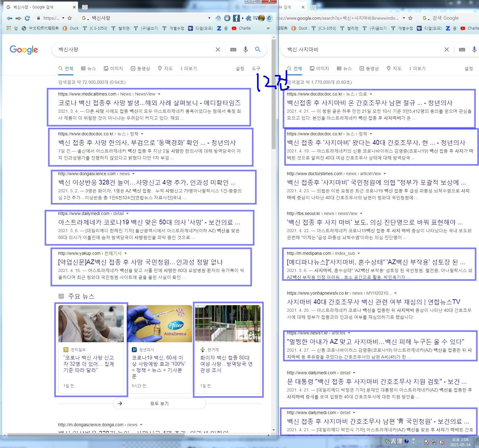Screen dimensions: 479x448
Task: Open 설정 in left search options
Action: click(x=240, y=68)
